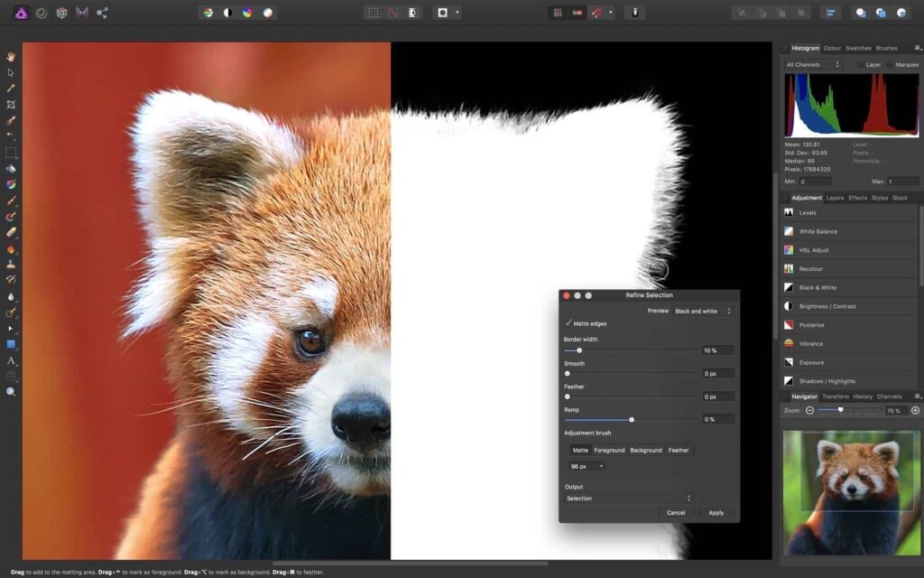Enable the Layer checkbox in Histogram panel
This screenshot has height=578, width=924.
860,64
